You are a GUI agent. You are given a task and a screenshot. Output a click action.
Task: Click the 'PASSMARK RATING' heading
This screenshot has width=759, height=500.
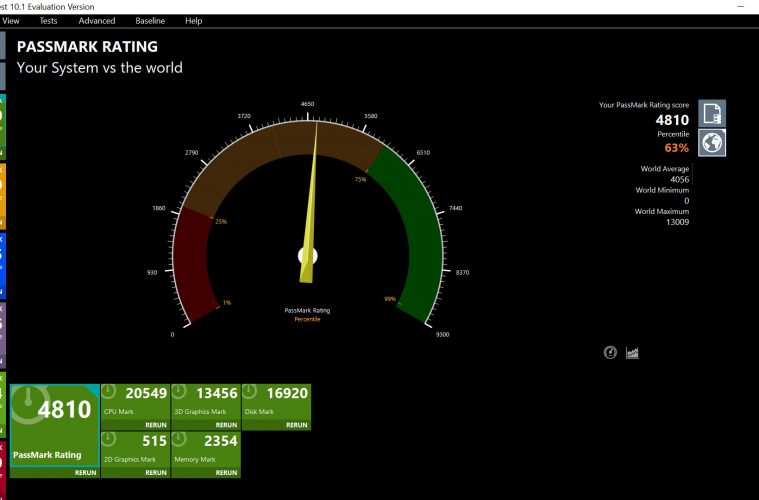point(87,46)
